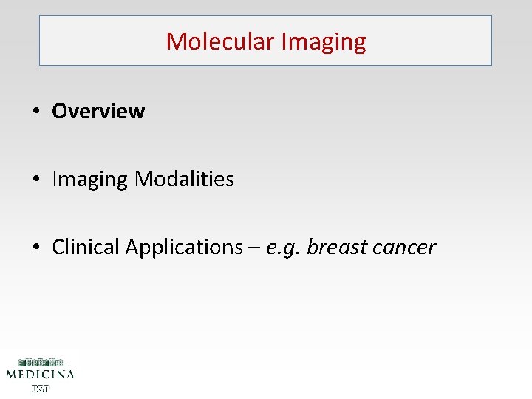Click the bullet dot before Overview

pyautogui.click(x=36, y=111)
